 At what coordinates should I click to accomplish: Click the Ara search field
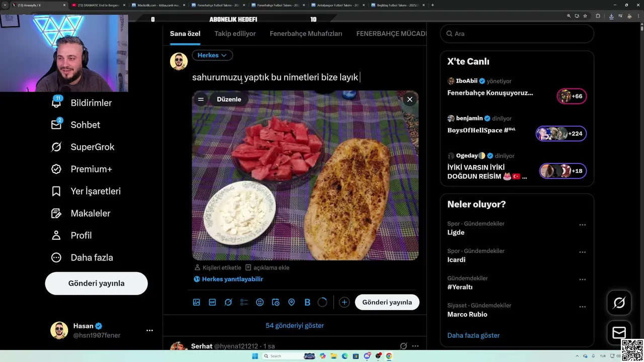[517, 34]
